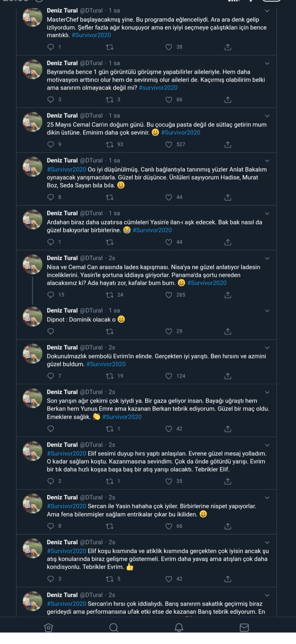Open Deniz Tural avatar on Cemal Can birthday tweet
The width and height of the screenshot is (296, 644).
[x=33, y=122]
